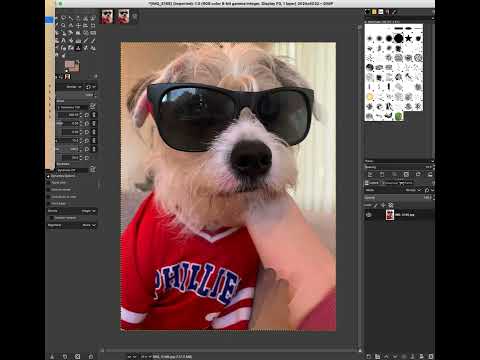Toggle lock alpha channel

pos(390,205)
